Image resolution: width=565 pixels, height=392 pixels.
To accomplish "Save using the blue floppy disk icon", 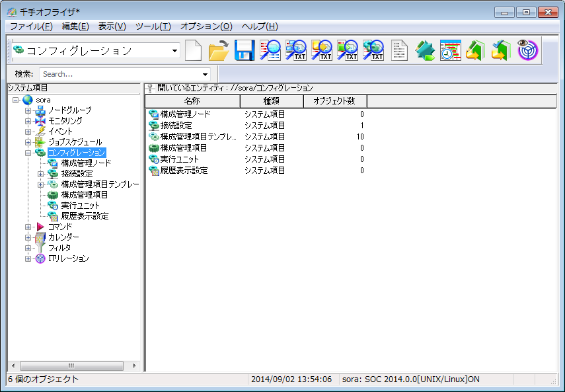I will [245, 50].
